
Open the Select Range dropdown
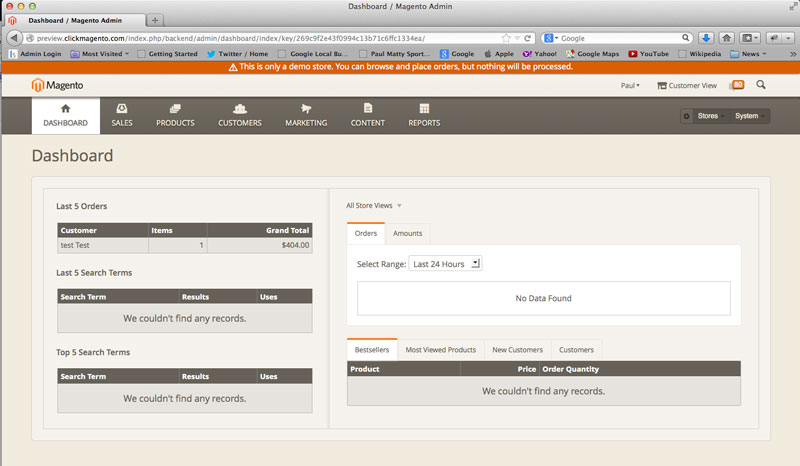pos(445,264)
